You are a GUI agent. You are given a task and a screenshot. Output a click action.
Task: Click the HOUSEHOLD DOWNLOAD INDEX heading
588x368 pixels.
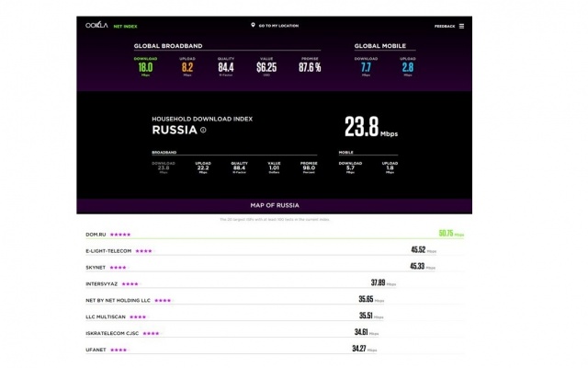[202, 119]
